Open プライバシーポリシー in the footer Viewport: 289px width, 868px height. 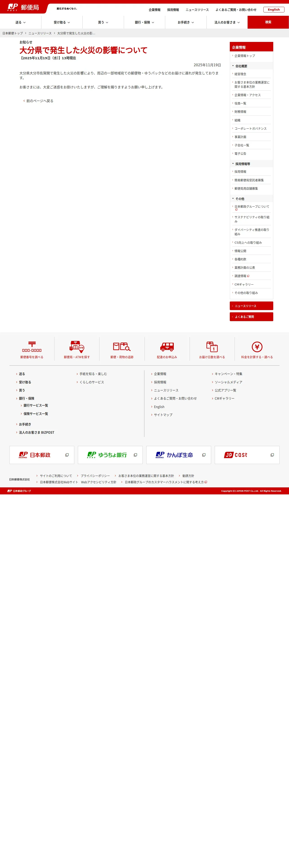95,476
